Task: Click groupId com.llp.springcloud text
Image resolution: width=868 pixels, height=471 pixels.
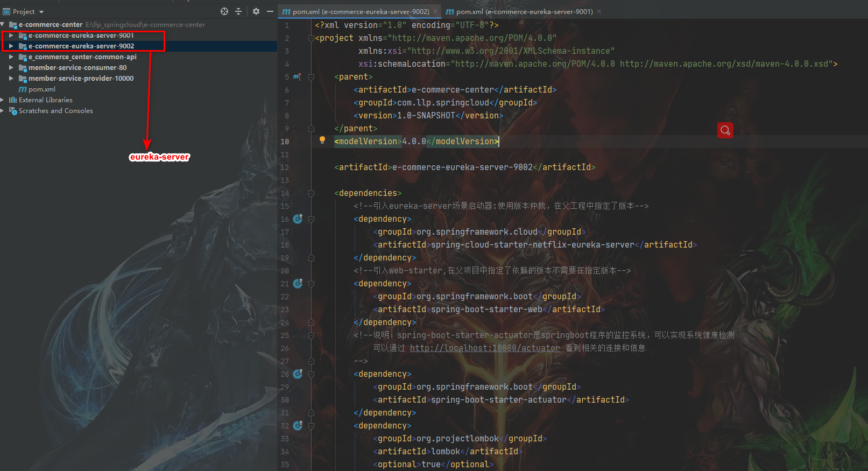Action: [x=443, y=103]
